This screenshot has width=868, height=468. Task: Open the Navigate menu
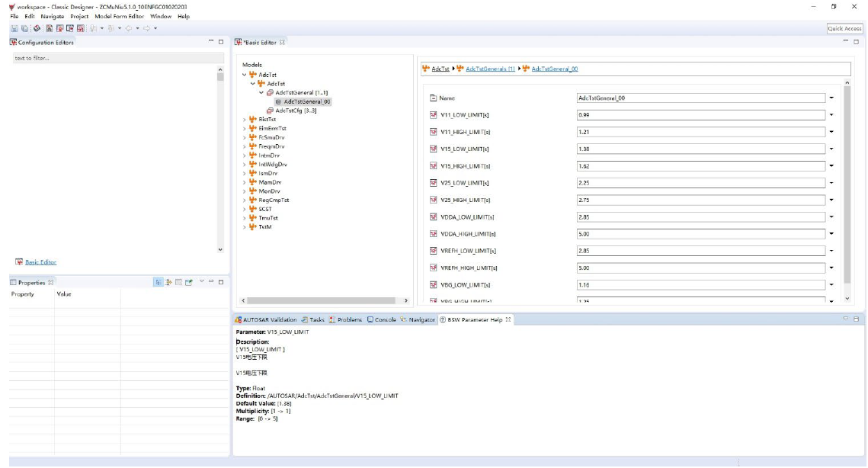(x=52, y=17)
